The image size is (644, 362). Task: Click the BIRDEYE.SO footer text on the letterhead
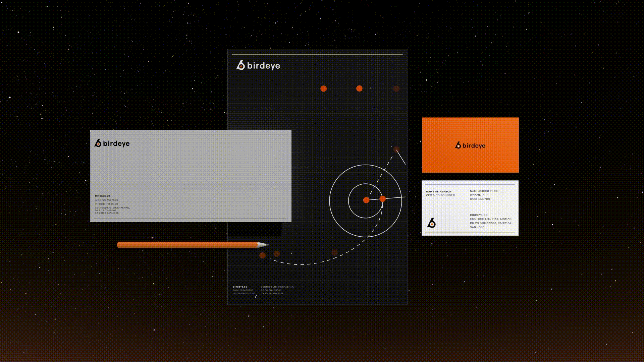[240, 287]
